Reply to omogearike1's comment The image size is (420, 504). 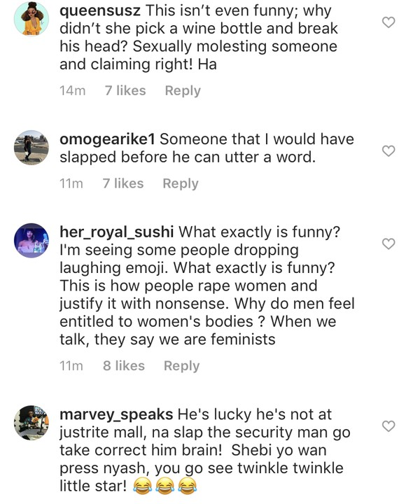(181, 183)
